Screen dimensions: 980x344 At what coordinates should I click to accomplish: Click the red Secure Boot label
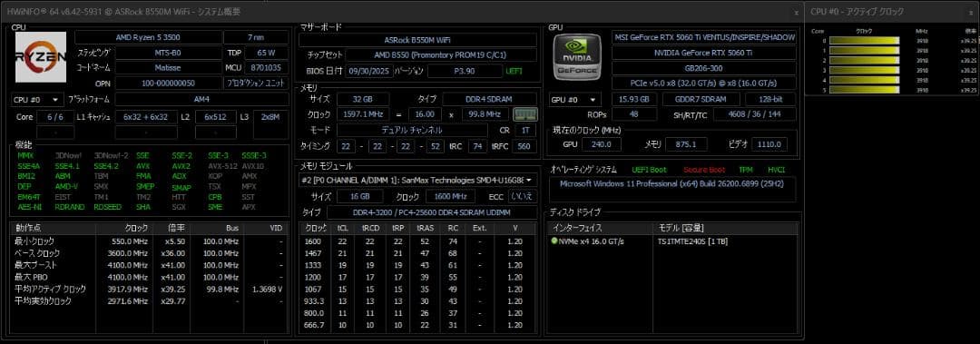point(704,170)
